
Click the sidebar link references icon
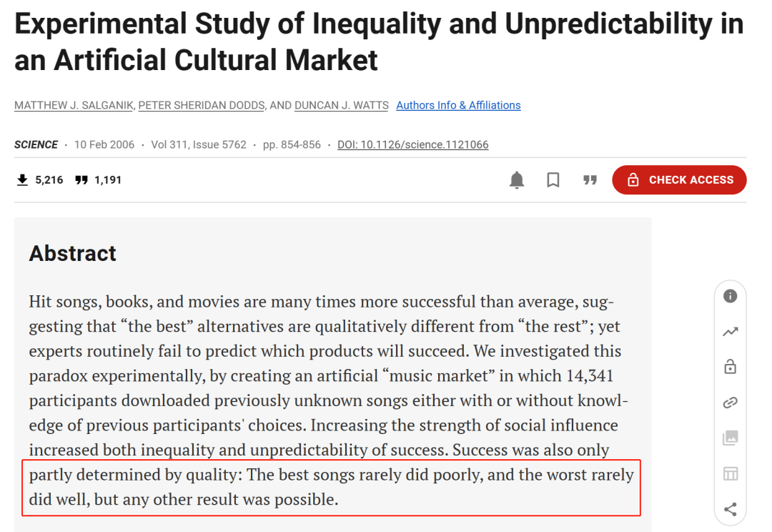point(730,403)
